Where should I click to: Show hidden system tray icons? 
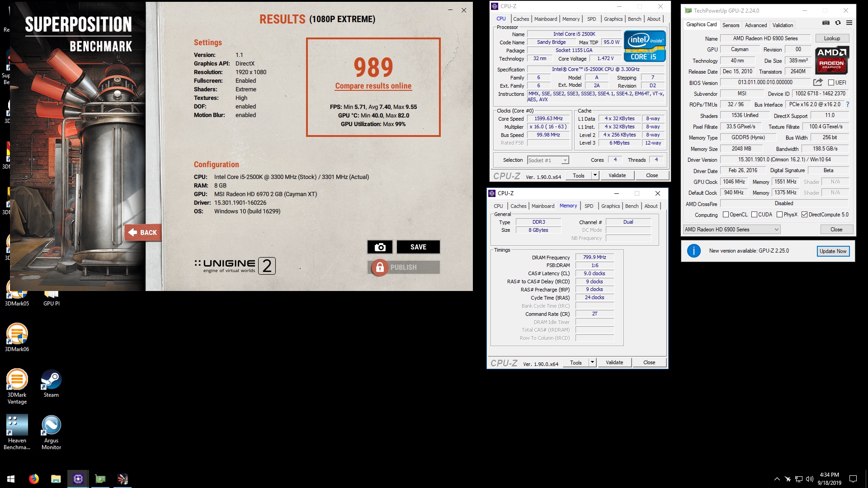(777, 479)
